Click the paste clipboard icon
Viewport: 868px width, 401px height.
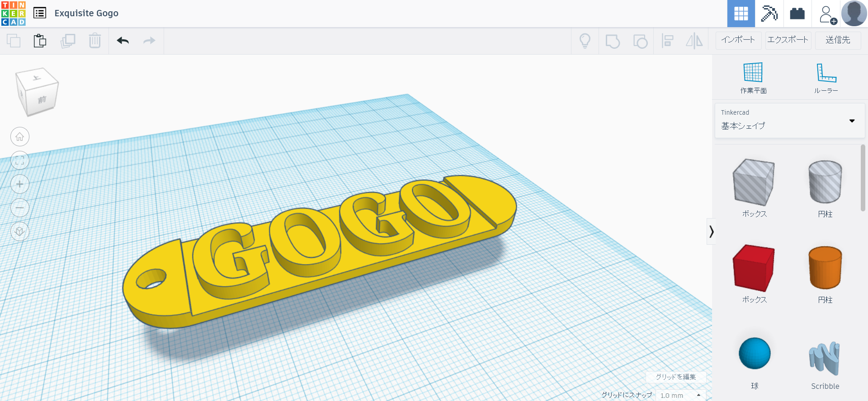point(40,41)
